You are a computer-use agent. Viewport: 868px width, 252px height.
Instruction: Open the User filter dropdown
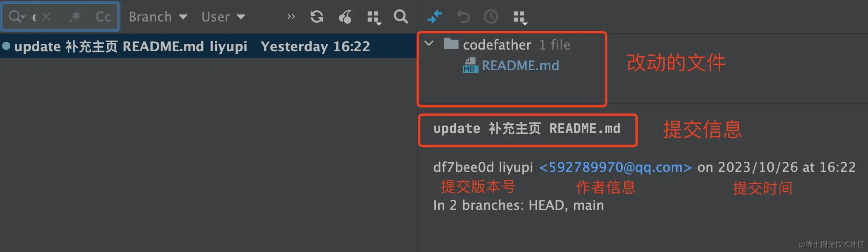tap(223, 17)
